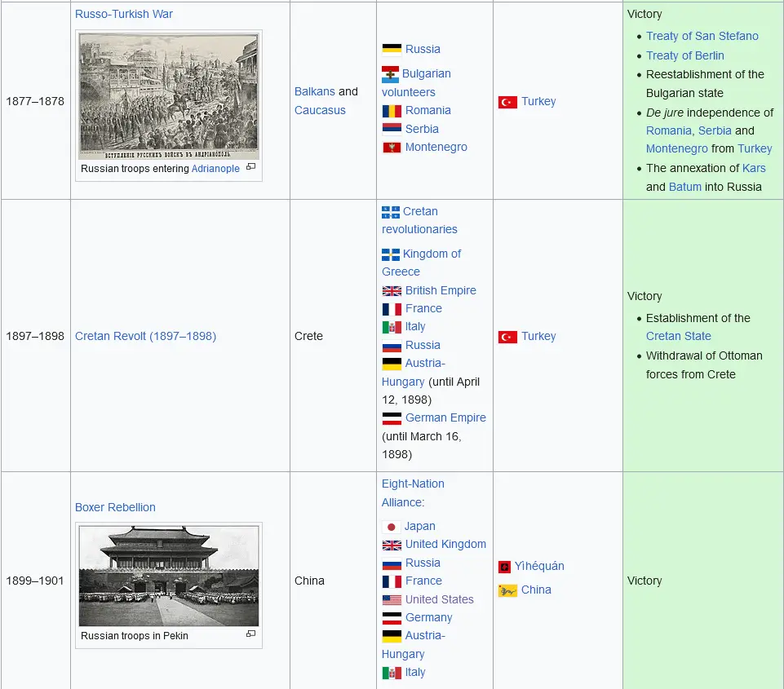The width and height of the screenshot is (784, 689).
Task: Click Austria-Hungary flag in Cretan Revolt row
Action: (392, 364)
